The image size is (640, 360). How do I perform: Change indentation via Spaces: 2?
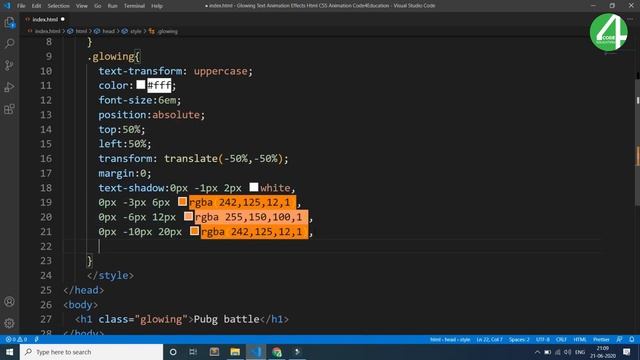point(519,340)
